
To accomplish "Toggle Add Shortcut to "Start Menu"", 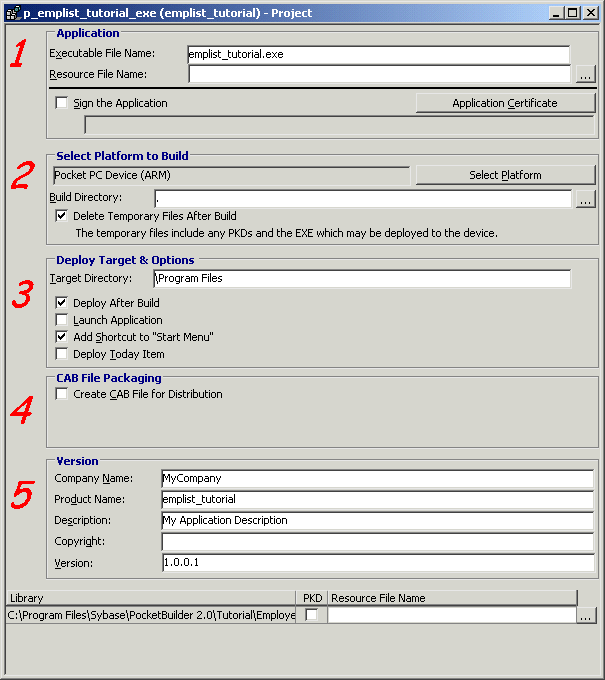I will pyautogui.click(x=62, y=337).
